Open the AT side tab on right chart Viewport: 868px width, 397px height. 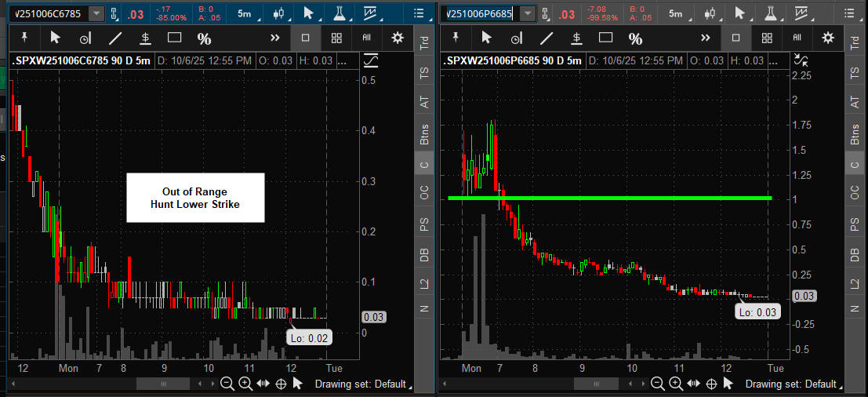(x=854, y=102)
